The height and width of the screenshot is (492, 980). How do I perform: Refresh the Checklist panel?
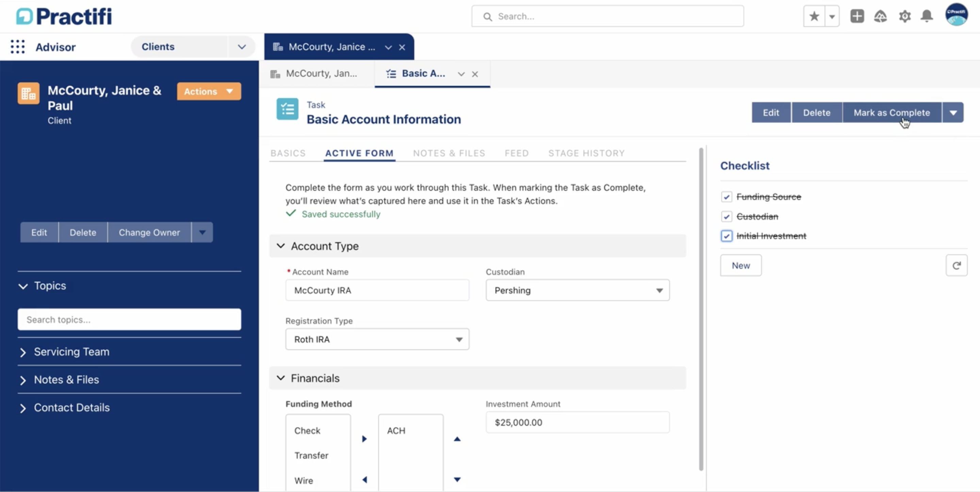click(x=957, y=266)
